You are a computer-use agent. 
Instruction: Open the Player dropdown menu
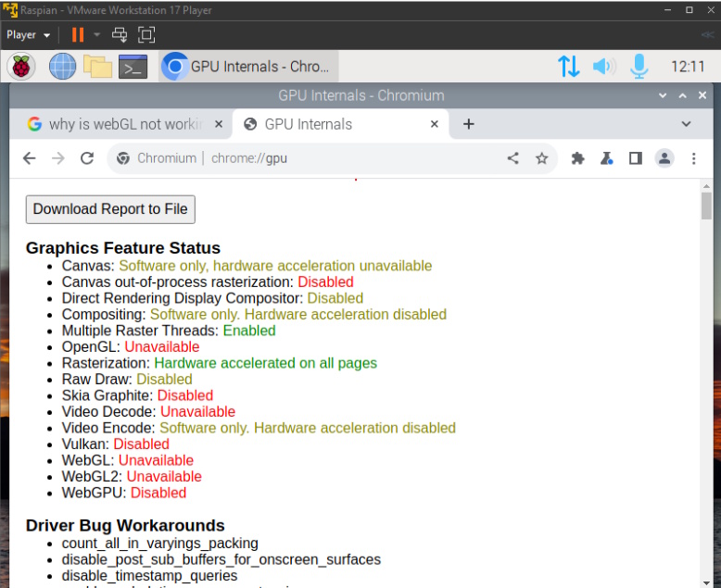tap(29, 35)
